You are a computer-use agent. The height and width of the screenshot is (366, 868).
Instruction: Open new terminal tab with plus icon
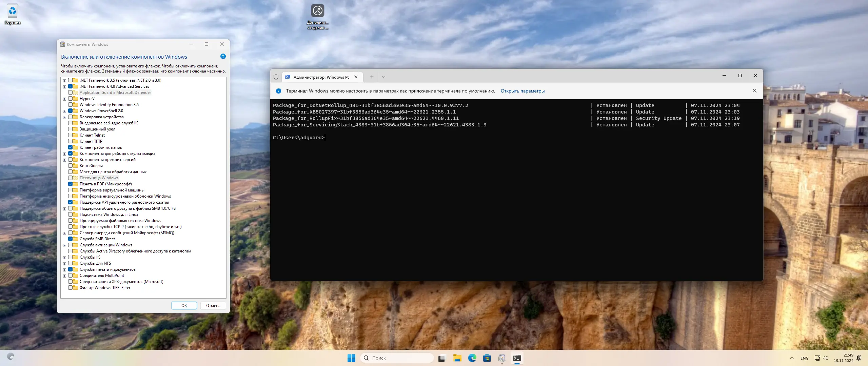372,77
